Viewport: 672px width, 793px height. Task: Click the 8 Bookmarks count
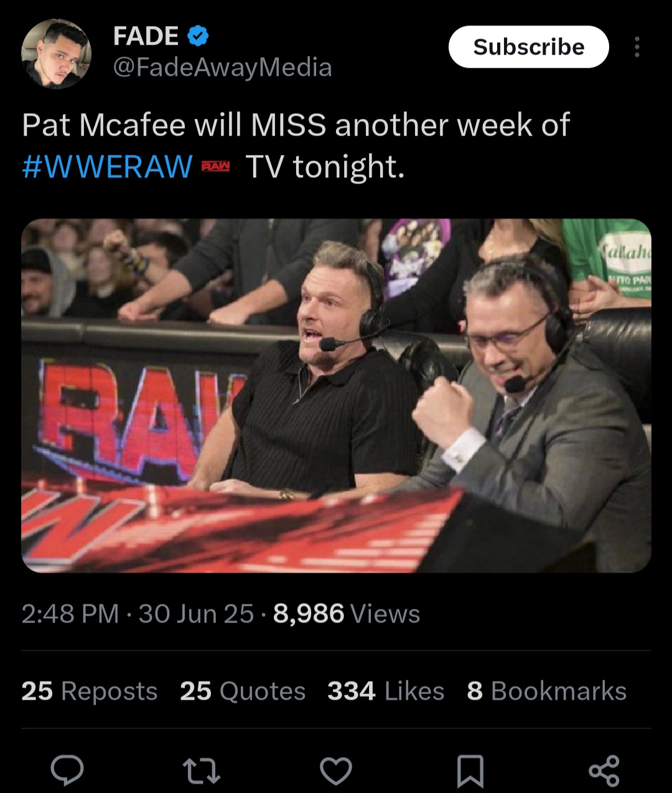click(x=547, y=691)
